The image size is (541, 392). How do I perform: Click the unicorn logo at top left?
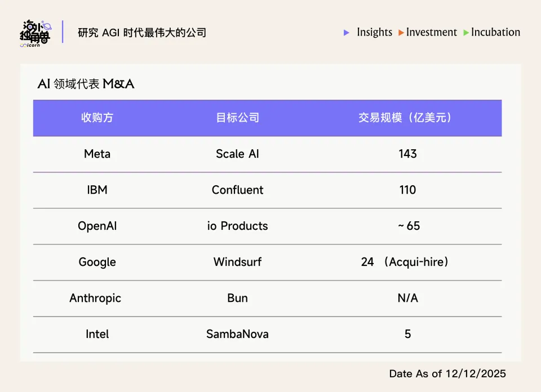[x=35, y=33]
